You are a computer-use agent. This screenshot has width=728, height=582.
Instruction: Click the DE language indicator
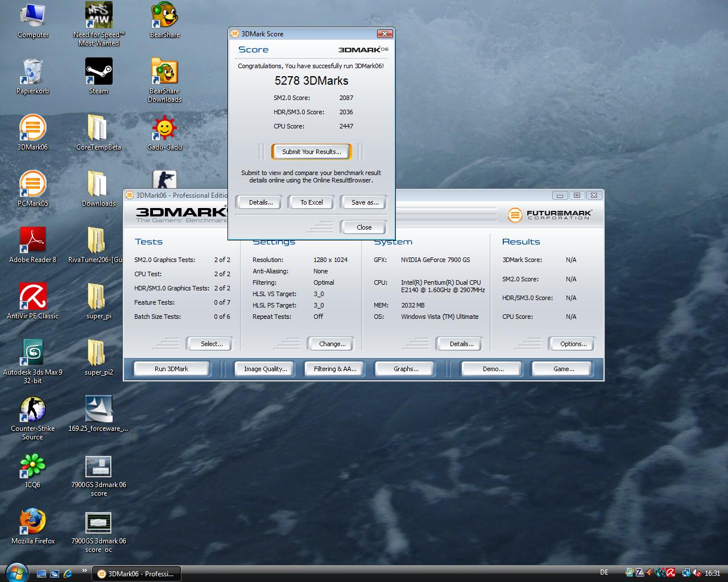pyautogui.click(x=604, y=572)
